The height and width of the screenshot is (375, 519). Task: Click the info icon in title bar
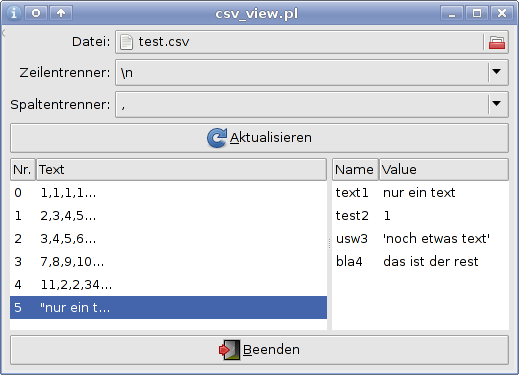(13, 13)
